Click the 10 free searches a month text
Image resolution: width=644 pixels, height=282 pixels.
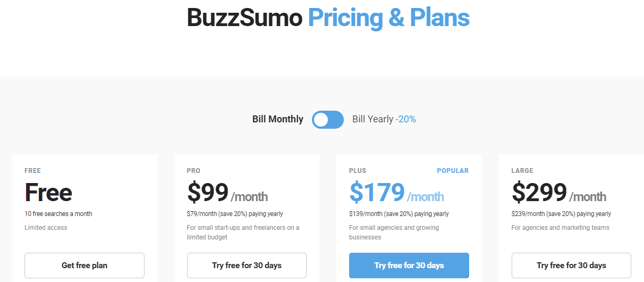tap(58, 214)
